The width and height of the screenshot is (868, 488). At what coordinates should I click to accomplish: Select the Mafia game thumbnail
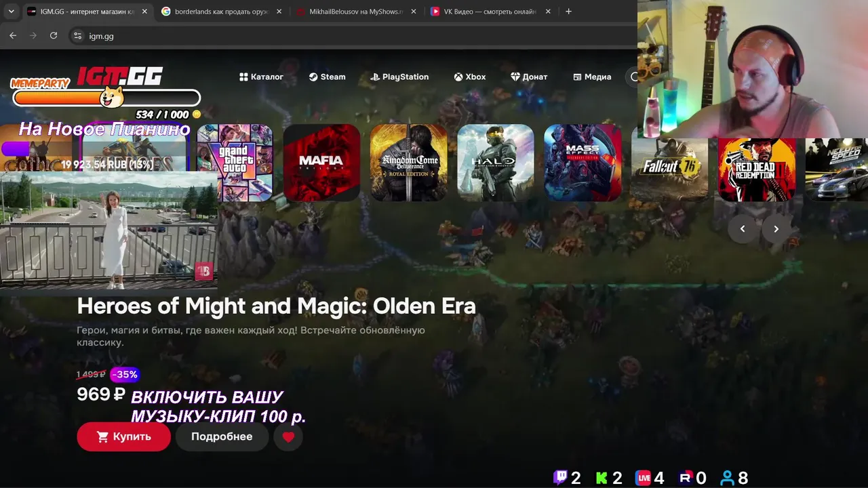point(321,163)
